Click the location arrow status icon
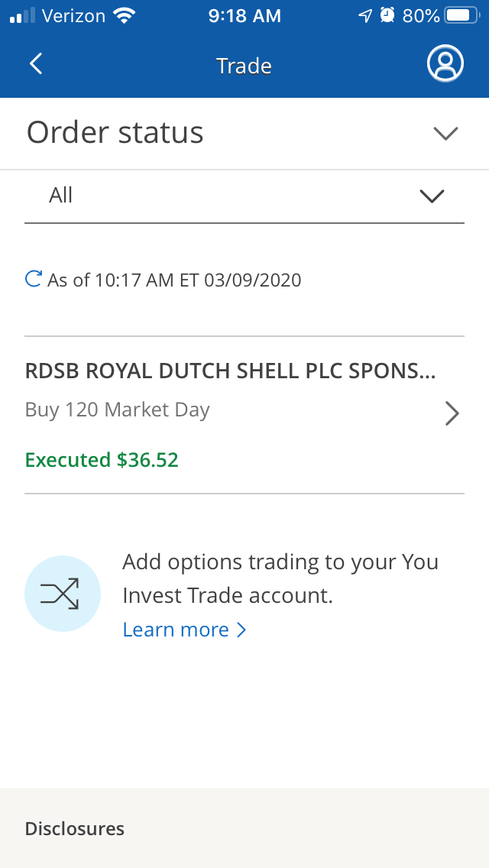489x868 pixels. pyautogui.click(x=364, y=15)
